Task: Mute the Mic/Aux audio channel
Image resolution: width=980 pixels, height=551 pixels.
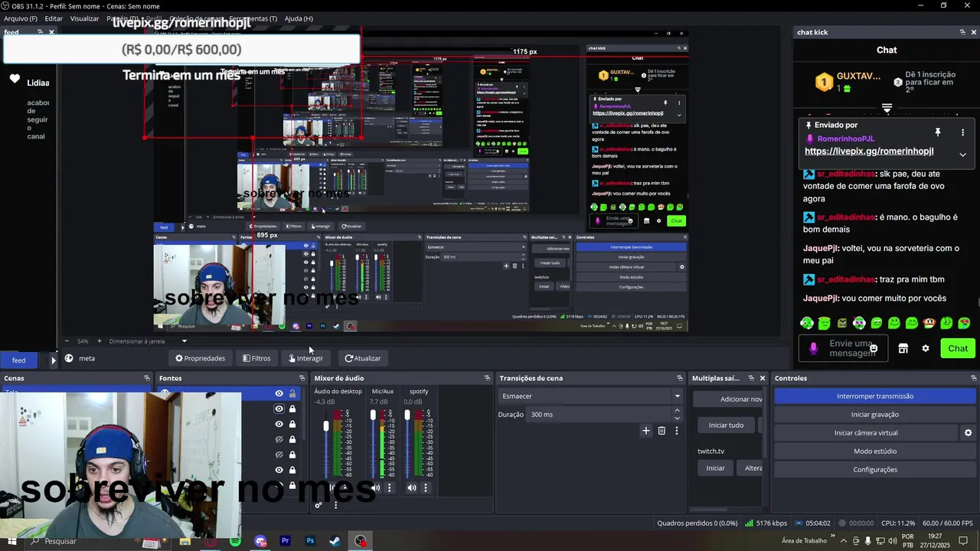Action: (376, 487)
